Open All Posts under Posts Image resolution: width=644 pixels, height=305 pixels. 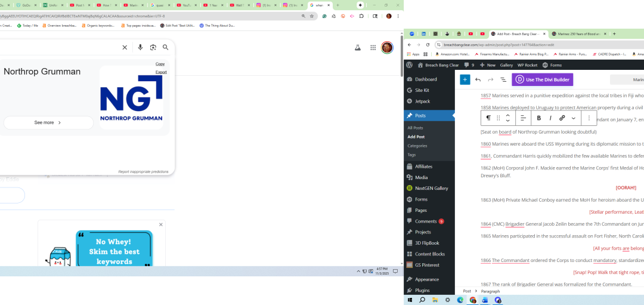[415, 128]
